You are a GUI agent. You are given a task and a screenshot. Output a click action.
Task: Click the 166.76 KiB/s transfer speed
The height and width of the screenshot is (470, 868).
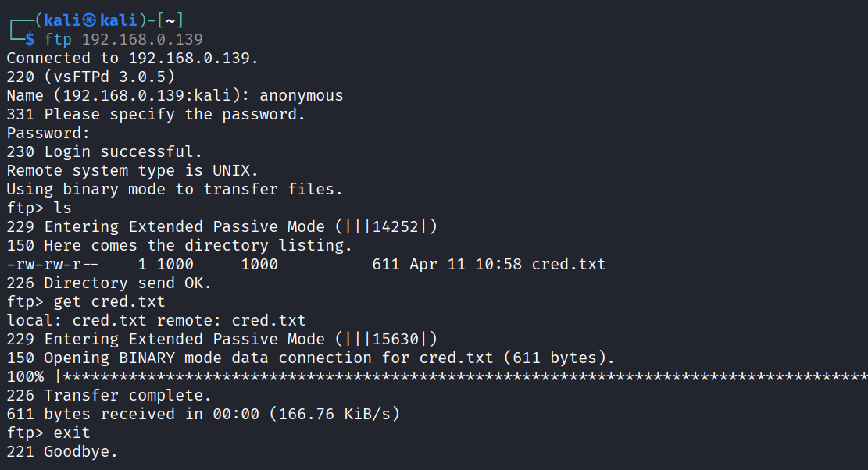tap(334, 414)
